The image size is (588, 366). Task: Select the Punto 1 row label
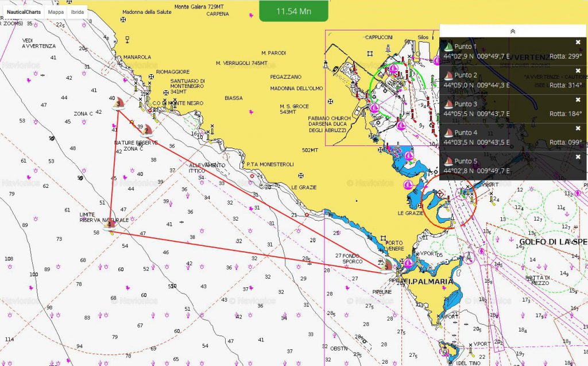(x=465, y=47)
